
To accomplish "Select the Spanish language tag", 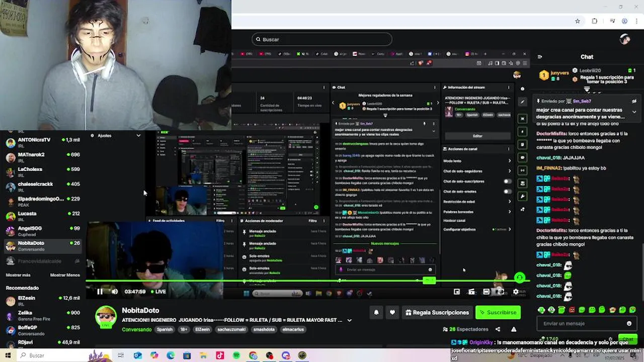I will coord(165,330).
